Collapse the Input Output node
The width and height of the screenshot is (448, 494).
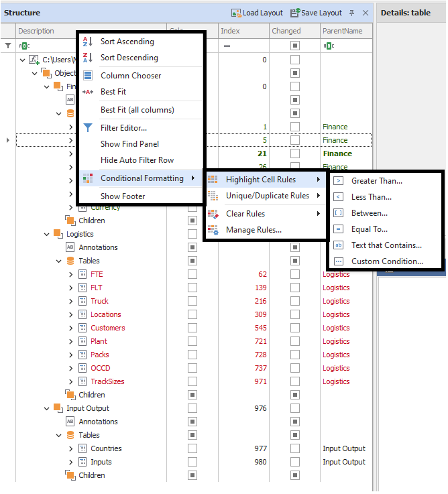coord(47,408)
